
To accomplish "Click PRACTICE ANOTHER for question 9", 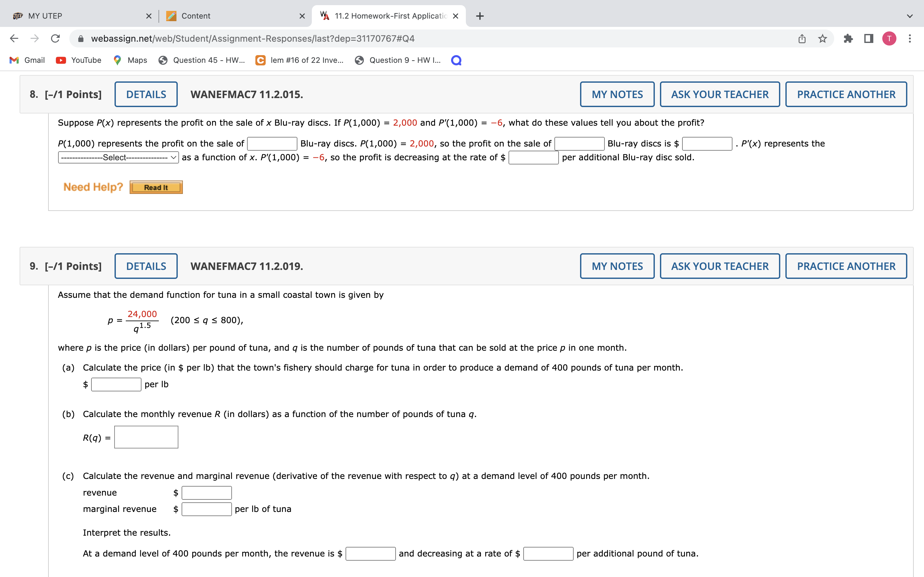I will pos(846,266).
